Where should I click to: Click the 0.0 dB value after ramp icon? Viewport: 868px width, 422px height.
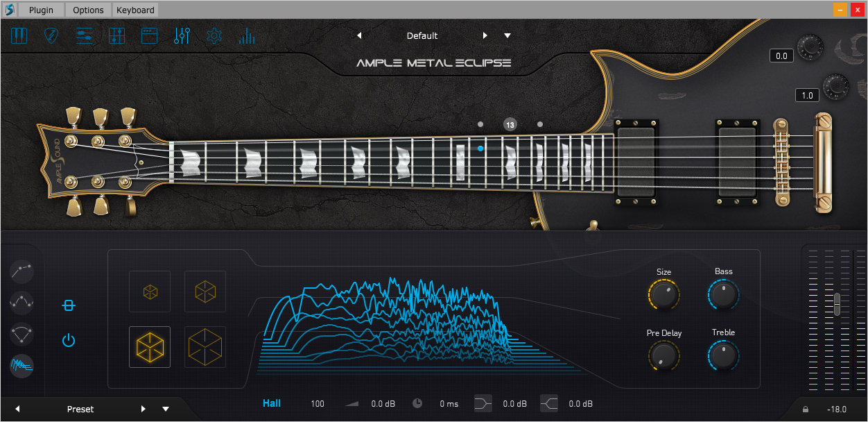(383, 404)
